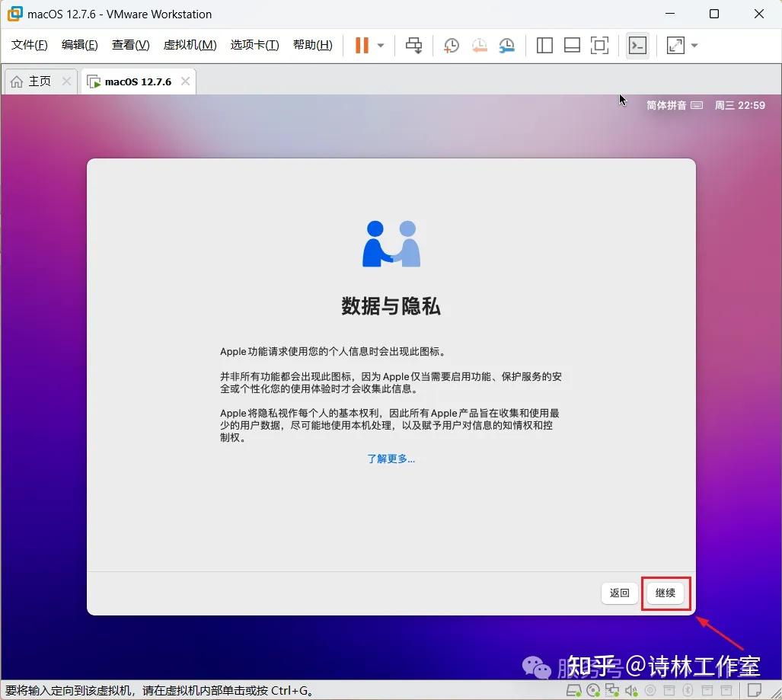Close the macOS 12.7.6 tab
The width and height of the screenshot is (782, 700).
(x=185, y=81)
